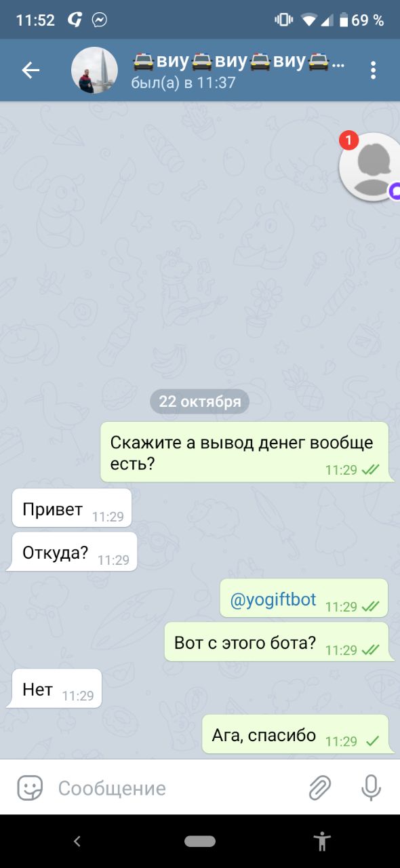Viewport: 400px width, 868px height.
Task: Tap the floating chat head with badge
Action: tap(370, 166)
